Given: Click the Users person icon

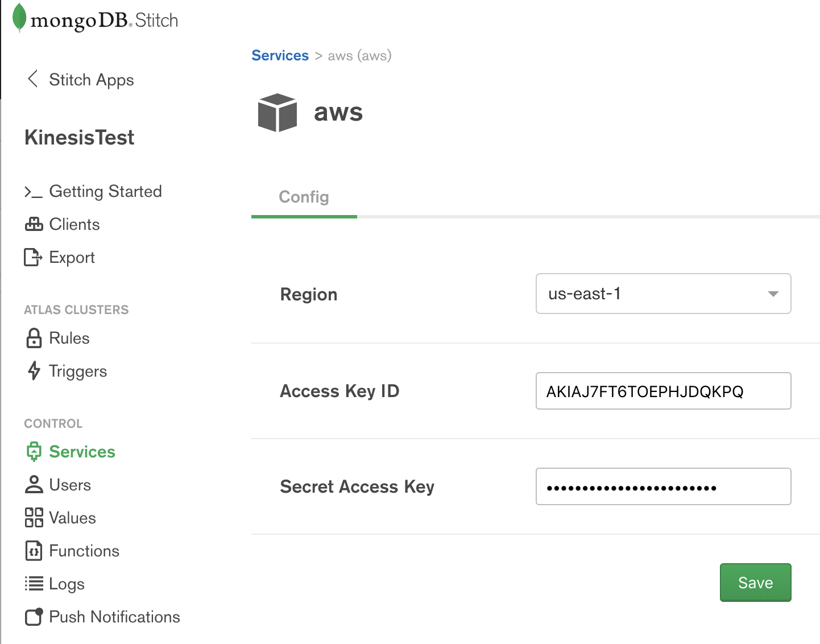Looking at the screenshot, I should click(x=34, y=485).
